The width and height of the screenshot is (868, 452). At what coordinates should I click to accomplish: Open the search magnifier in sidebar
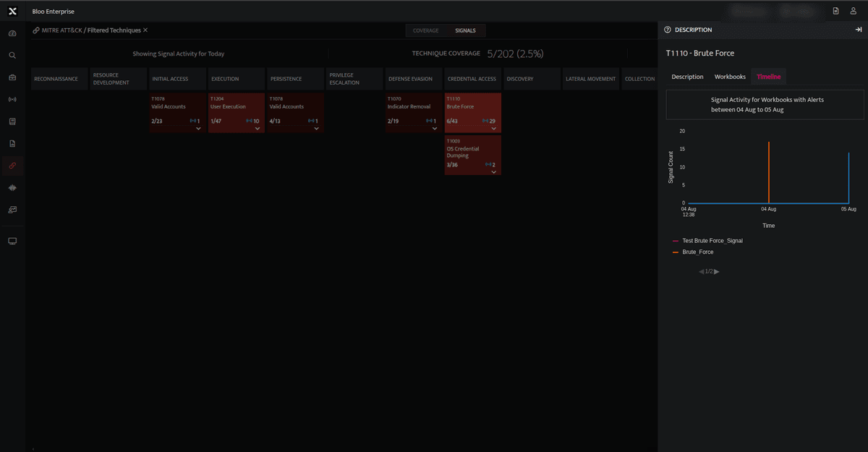click(12, 55)
